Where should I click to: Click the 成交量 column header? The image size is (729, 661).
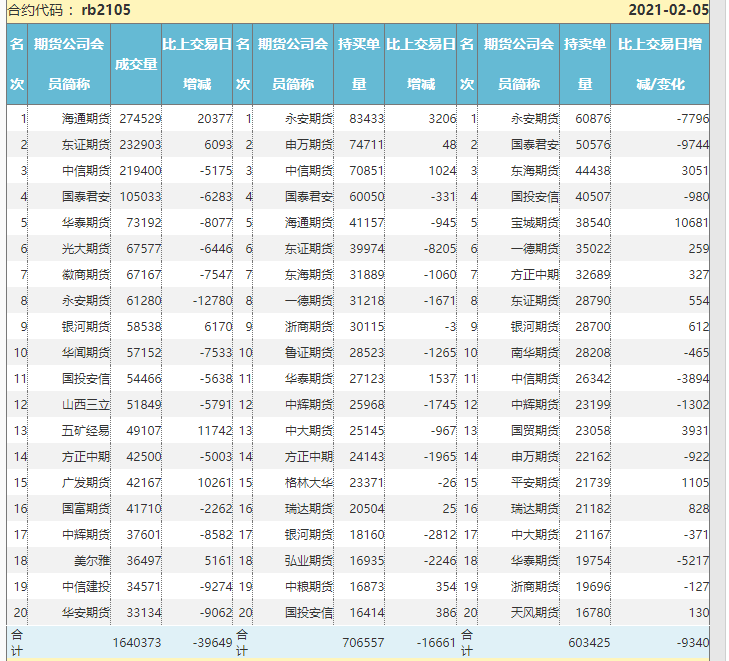136,64
